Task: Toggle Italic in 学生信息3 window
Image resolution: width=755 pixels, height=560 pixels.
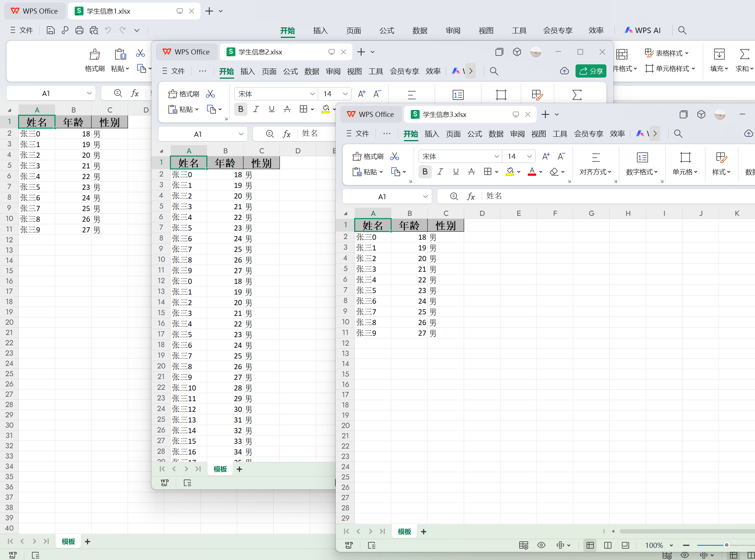Action: pyautogui.click(x=440, y=171)
